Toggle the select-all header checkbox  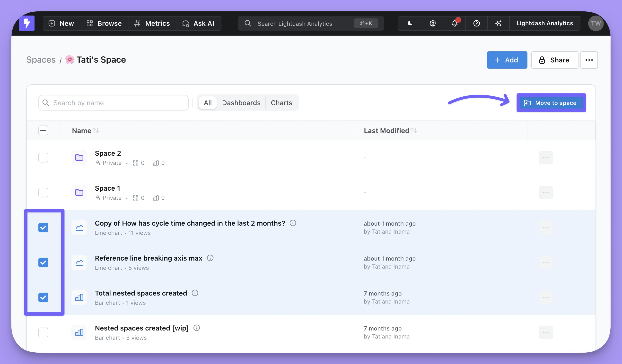[x=43, y=130]
